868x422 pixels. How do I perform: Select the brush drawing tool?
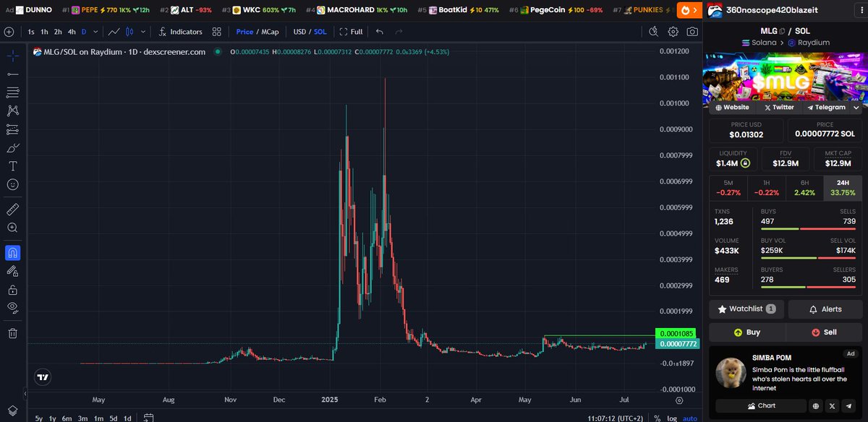[12, 147]
